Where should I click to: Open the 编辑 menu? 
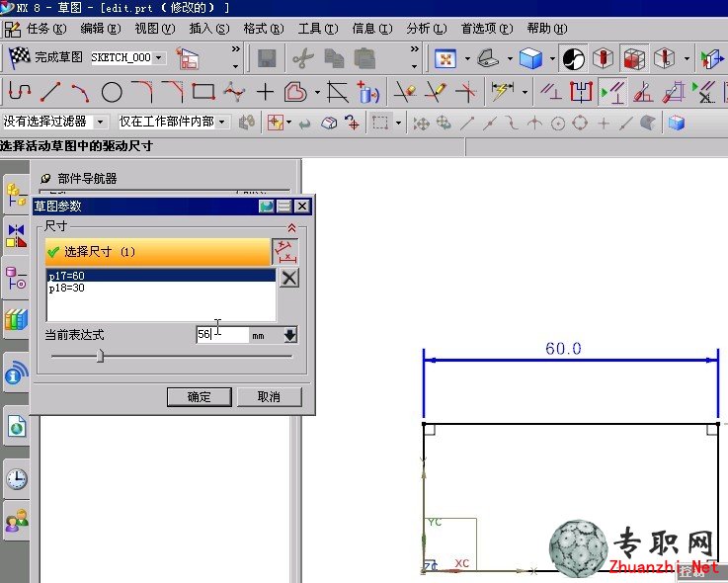(101, 29)
